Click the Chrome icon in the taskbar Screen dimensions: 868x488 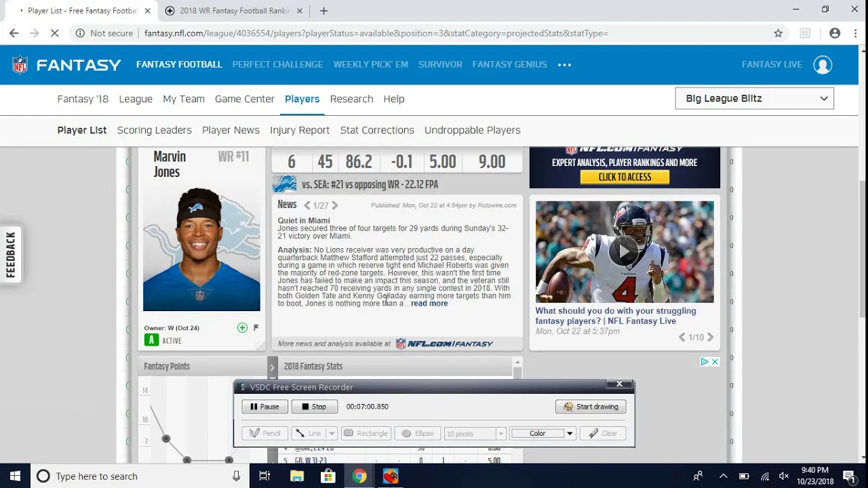[359, 476]
